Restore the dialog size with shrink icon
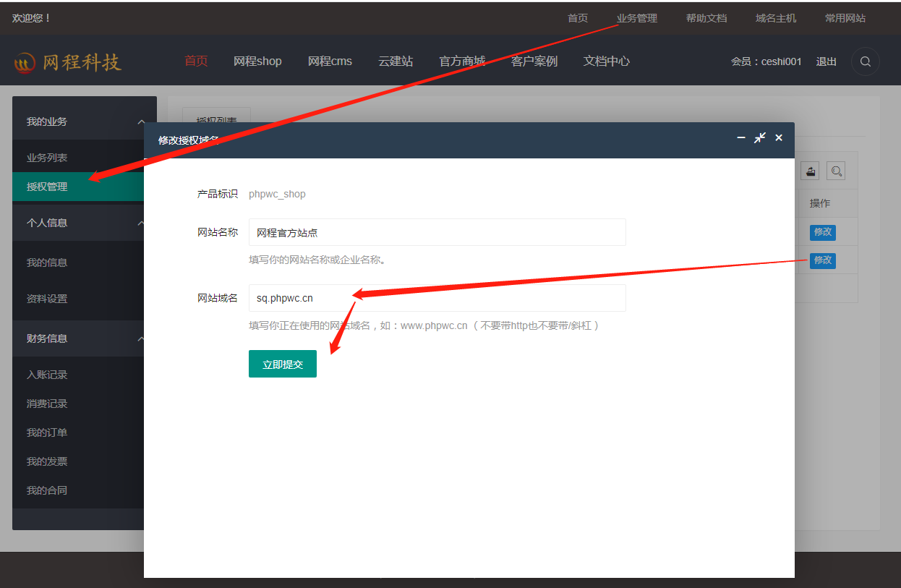The image size is (901, 588). 759,137
